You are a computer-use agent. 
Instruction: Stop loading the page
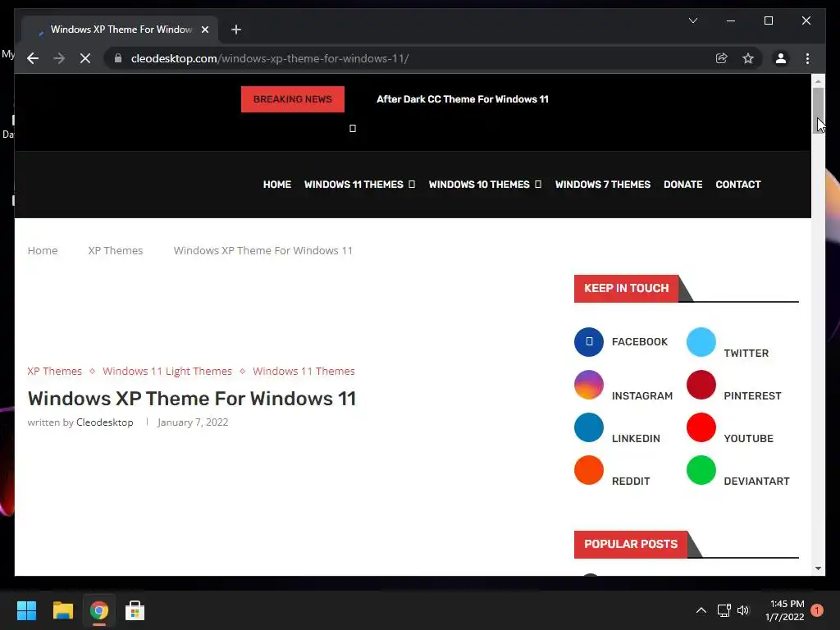[85, 58]
